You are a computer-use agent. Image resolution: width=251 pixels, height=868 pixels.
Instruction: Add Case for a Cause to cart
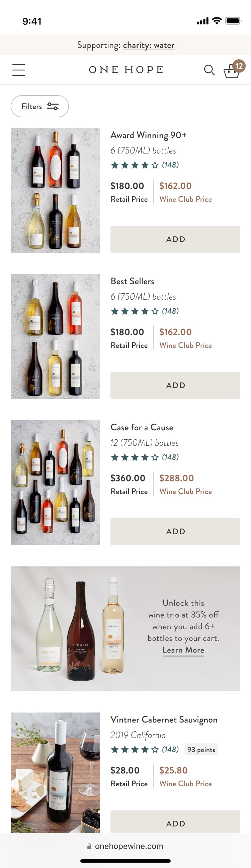tap(175, 532)
